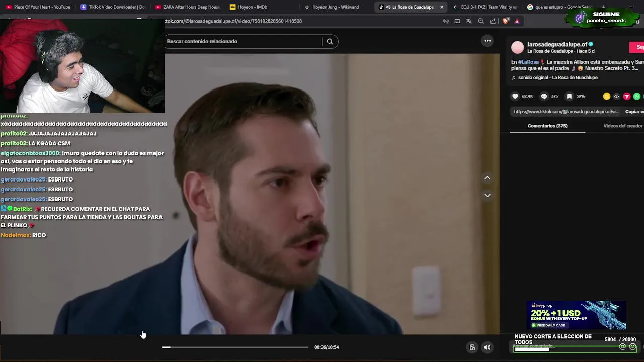Click the Buscar contenido relacionado field
644x362 pixels.
click(x=244, y=41)
